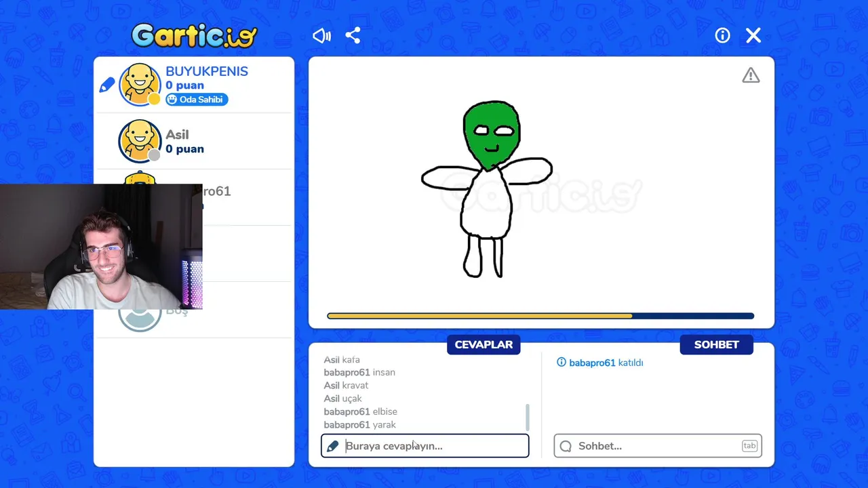The image size is (868, 488).
Task: Click answer 'Asil kravat'
Action: click(x=346, y=386)
